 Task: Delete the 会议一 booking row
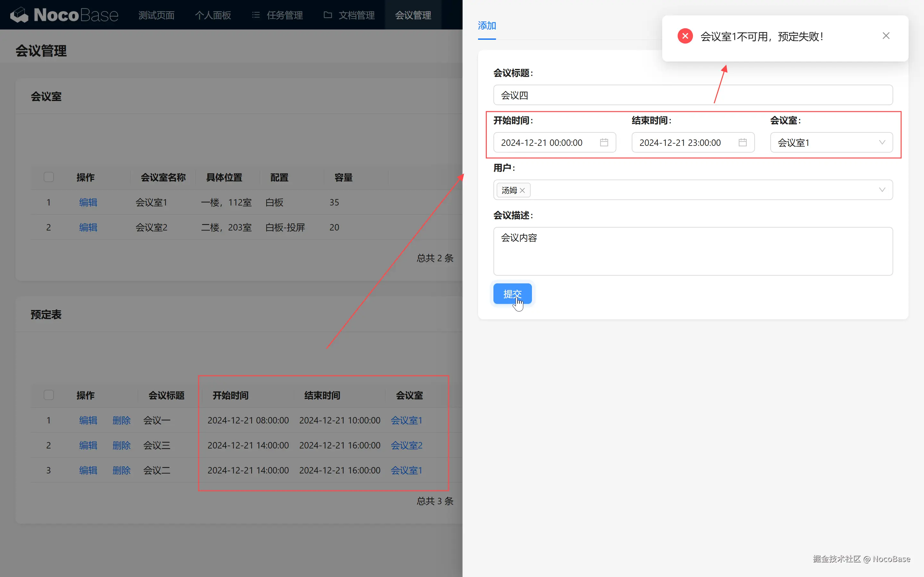pos(121,420)
